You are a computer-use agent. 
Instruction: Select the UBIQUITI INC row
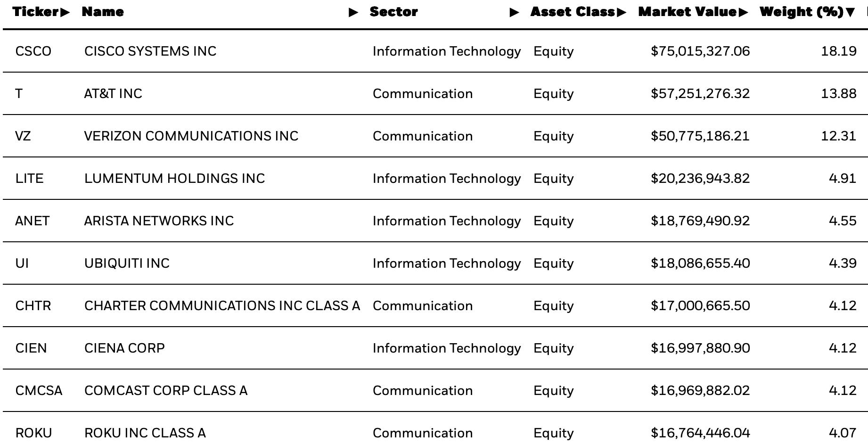pyautogui.click(x=435, y=263)
